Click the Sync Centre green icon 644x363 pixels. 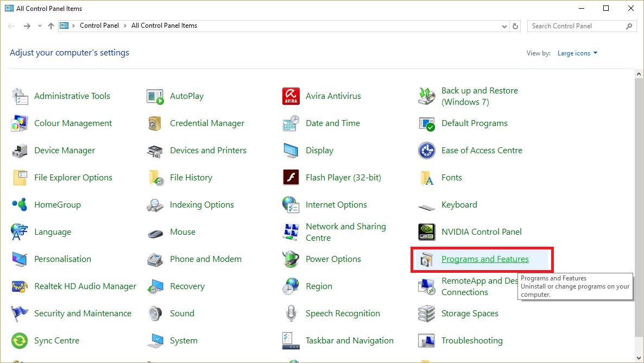[20, 340]
